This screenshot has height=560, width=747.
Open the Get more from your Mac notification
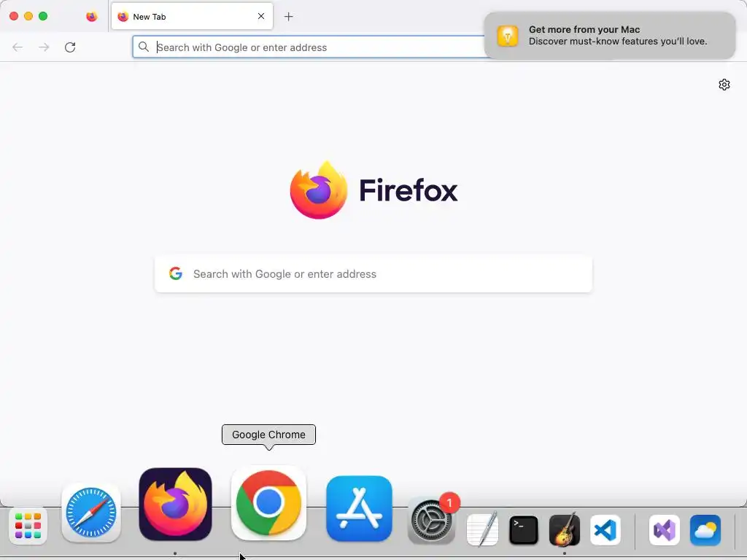coord(609,36)
